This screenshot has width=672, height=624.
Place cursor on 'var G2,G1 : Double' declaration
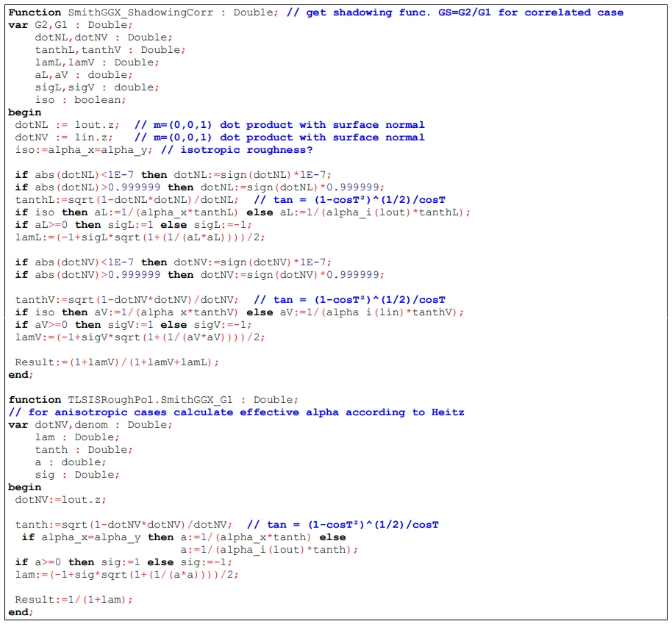coord(69,25)
